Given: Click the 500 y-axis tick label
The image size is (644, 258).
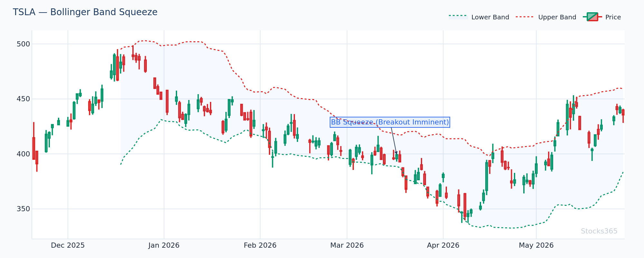Looking at the screenshot, I should click(23, 44).
